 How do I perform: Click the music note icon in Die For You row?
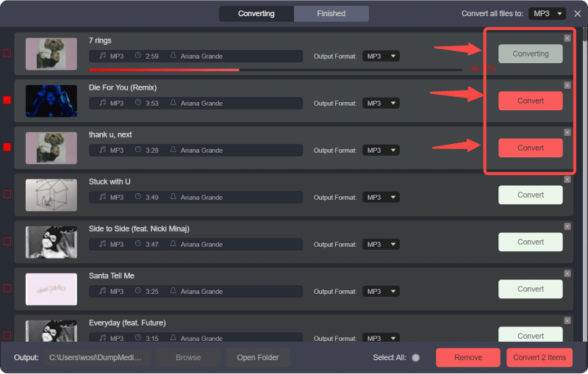102,103
